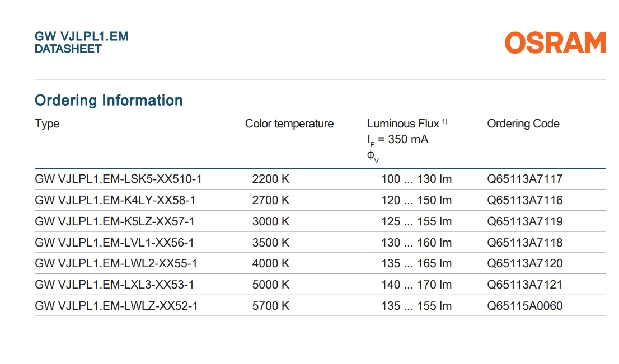Click the IF = 350 mA condition text
The height and width of the screenshot is (364, 619).
click(x=397, y=140)
